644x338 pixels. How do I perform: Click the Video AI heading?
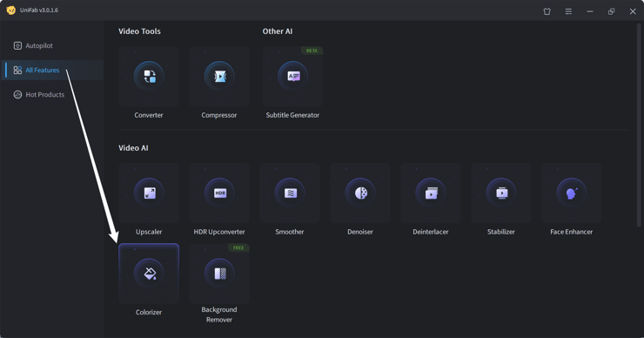(133, 148)
